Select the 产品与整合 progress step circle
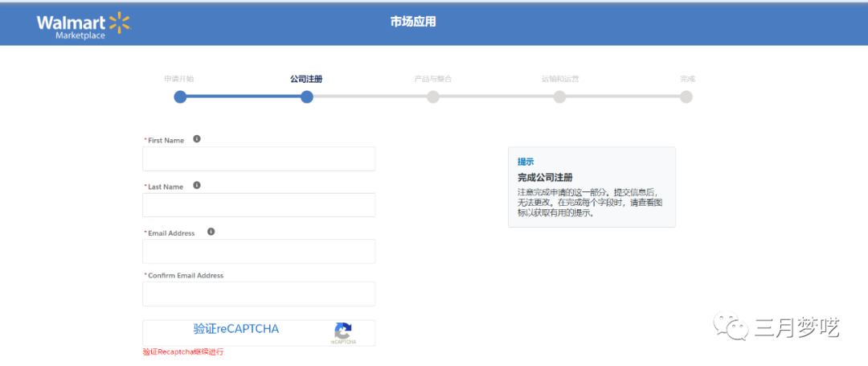868x366 pixels. pyautogui.click(x=433, y=97)
